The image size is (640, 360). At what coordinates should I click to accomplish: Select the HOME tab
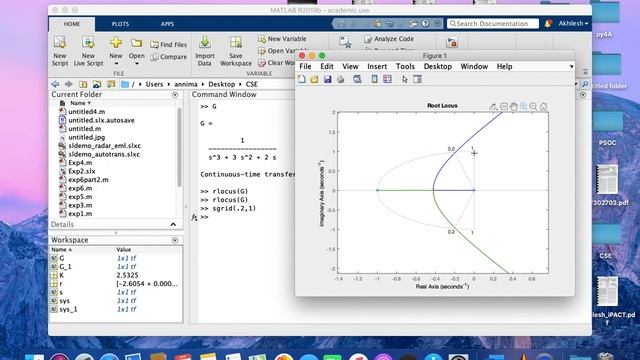click(72, 24)
